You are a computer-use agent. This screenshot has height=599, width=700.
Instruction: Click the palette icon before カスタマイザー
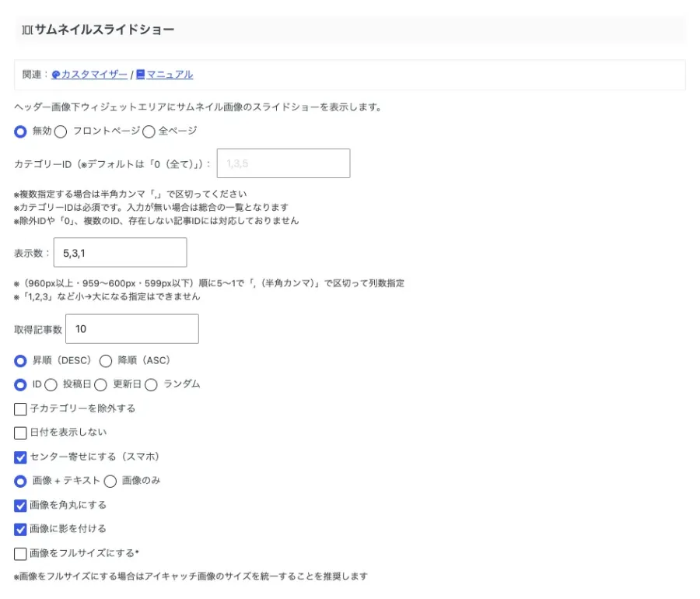[x=56, y=75]
